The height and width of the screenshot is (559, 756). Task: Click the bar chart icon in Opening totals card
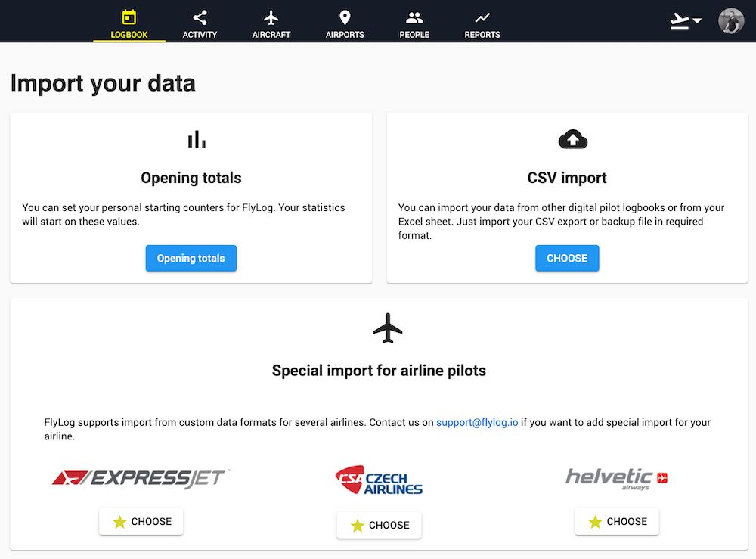click(x=197, y=138)
